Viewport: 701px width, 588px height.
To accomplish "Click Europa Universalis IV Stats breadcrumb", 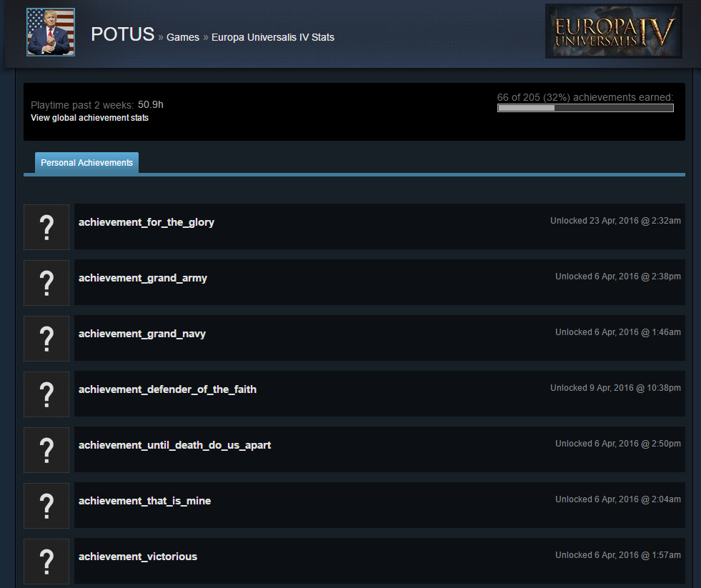I will (273, 37).
